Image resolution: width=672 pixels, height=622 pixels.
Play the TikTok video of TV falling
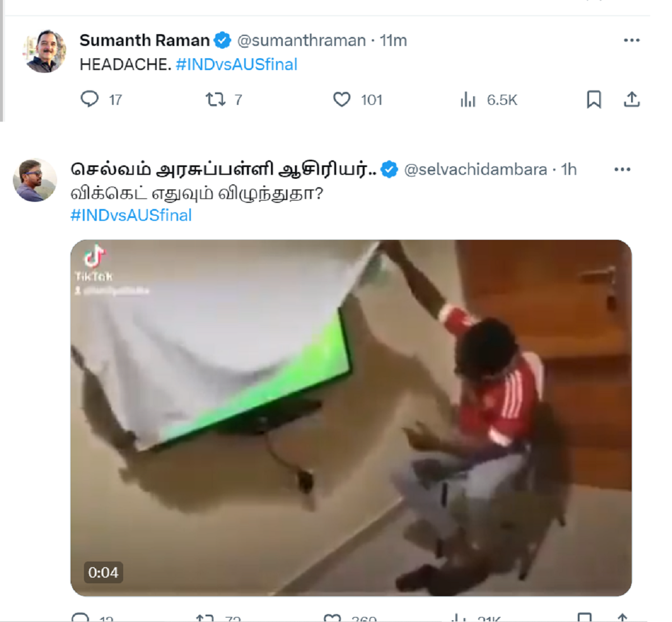click(x=351, y=418)
